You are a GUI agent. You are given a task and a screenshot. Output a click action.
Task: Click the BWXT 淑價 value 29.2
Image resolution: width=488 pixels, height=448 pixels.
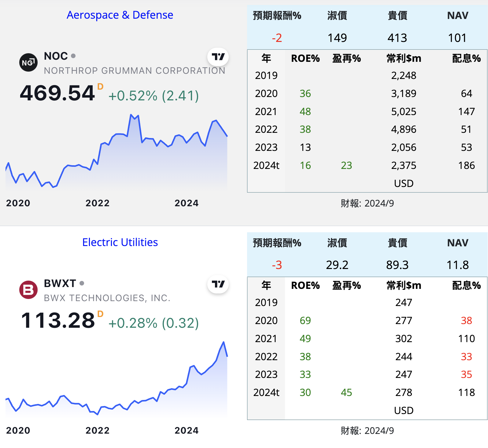tap(337, 265)
